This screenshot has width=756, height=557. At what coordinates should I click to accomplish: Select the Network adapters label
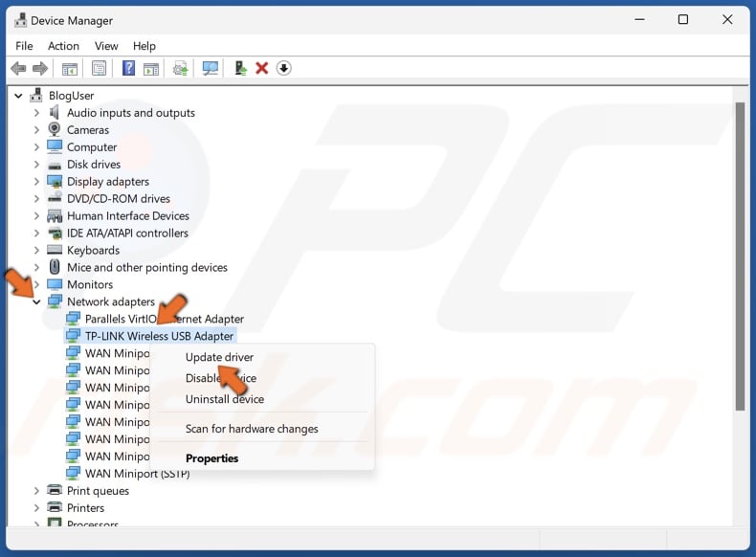[x=111, y=301]
